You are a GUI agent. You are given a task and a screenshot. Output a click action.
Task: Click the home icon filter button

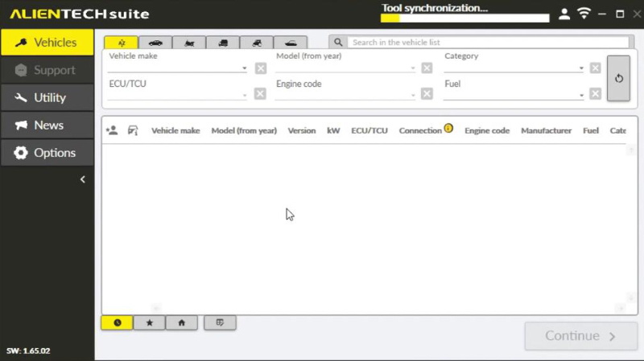tap(182, 322)
